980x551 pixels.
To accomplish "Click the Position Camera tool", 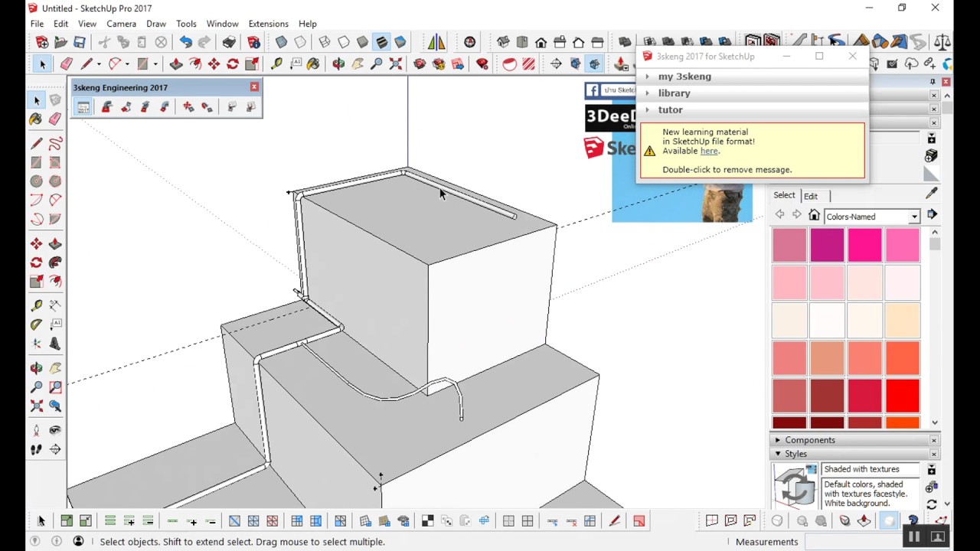I will point(36,430).
